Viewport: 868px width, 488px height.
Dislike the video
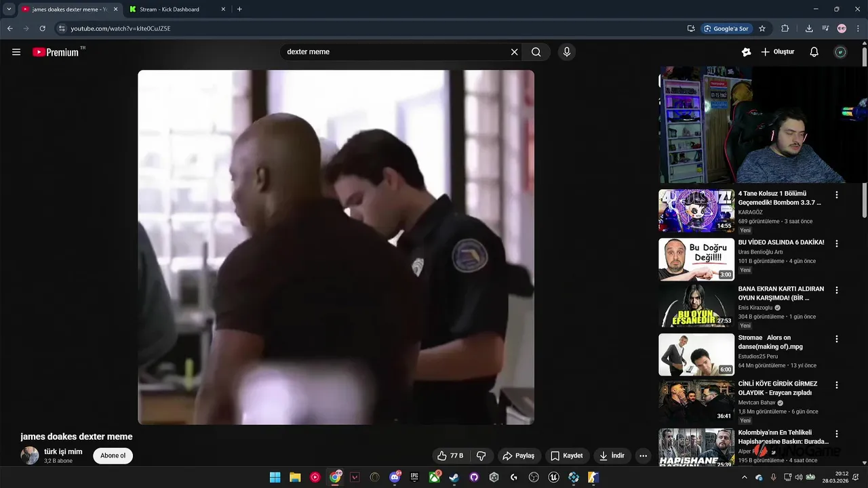point(481,455)
